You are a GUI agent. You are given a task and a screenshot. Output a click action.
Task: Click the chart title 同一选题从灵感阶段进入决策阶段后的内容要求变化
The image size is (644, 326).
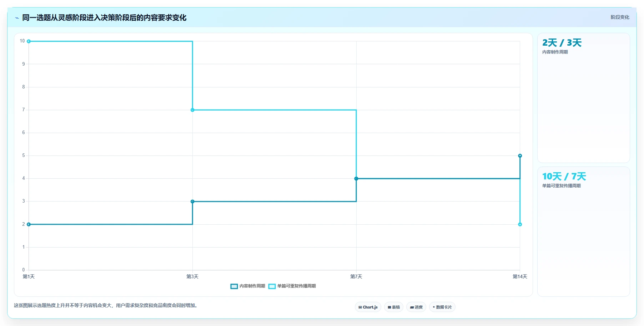[x=104, y=18]
